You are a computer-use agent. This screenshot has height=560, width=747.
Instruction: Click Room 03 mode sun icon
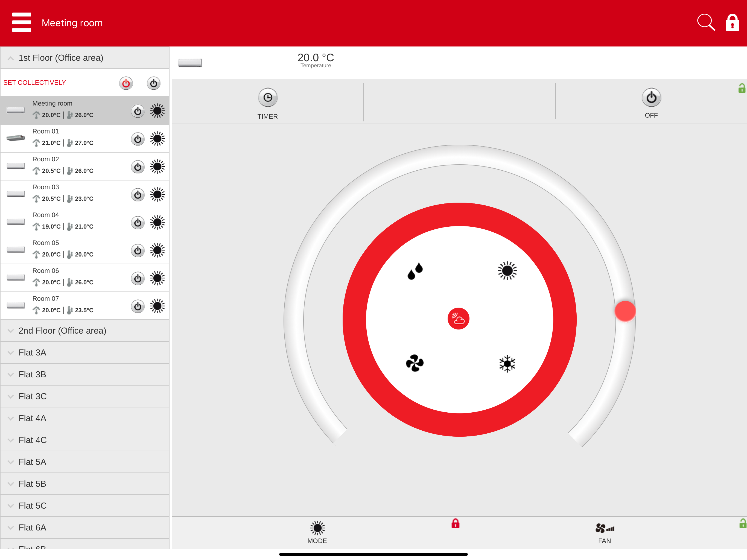pos(157,194)
